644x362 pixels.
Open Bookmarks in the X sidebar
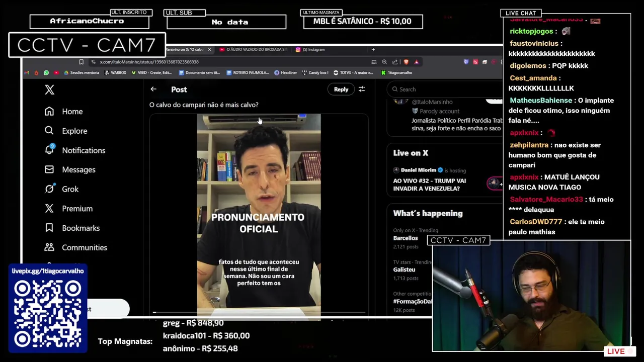tap(71, 228)
